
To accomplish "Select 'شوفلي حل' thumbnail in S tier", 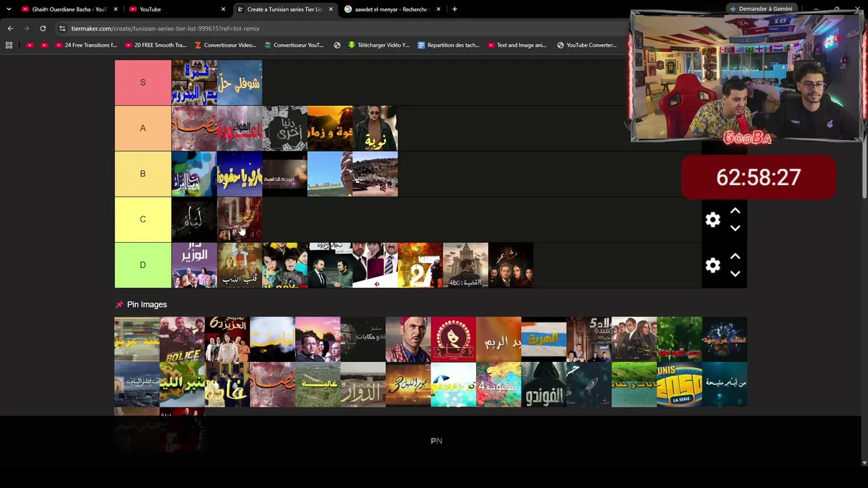I will pos(239,83).
